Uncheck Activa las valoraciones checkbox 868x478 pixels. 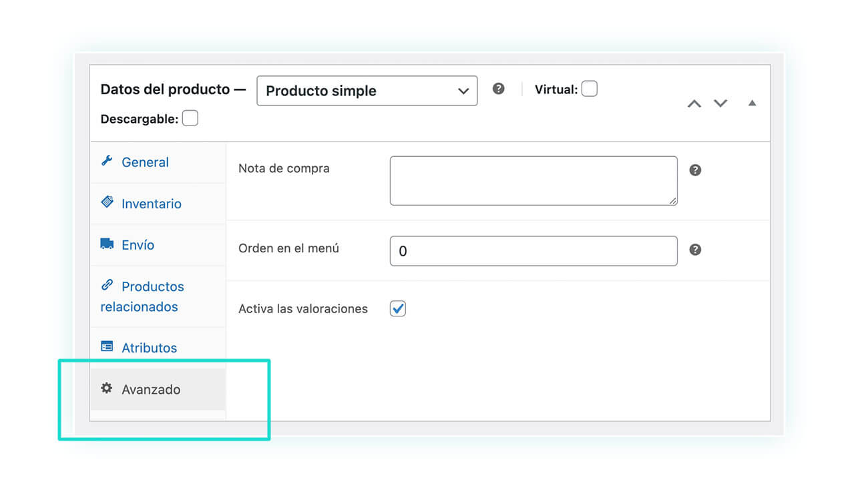tap(398, 308)
